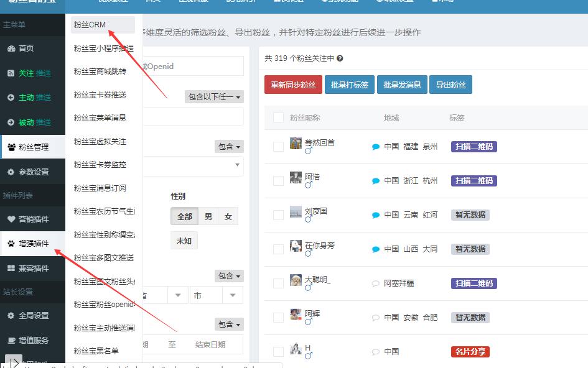This screenshot has height=368, width=588.
Task: Open the 包含以下任一 dropdown
Action: click(x=214, y=97)
